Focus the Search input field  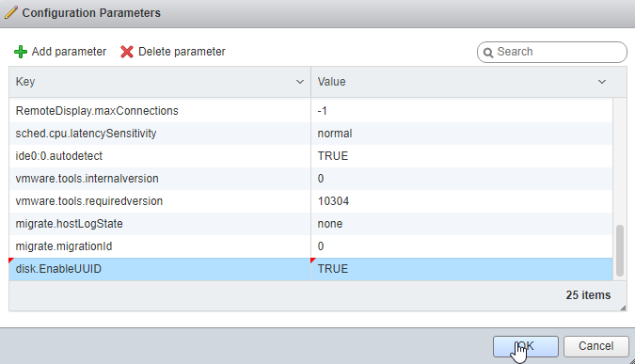tap(551, 53)
